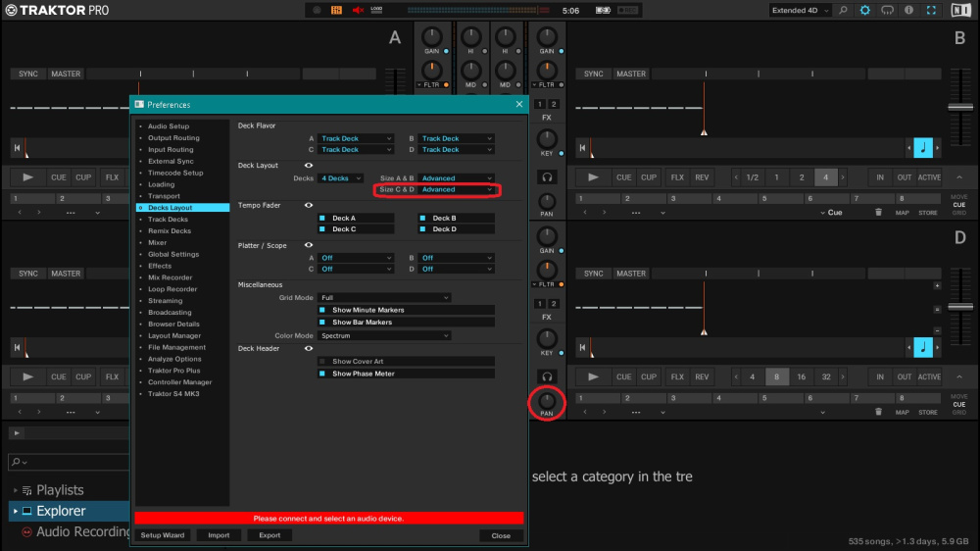This screenshot has width=980, height=551.
Task: Open Size C & D dropdown
Action: pyautogui.click(x=457, y=189)
